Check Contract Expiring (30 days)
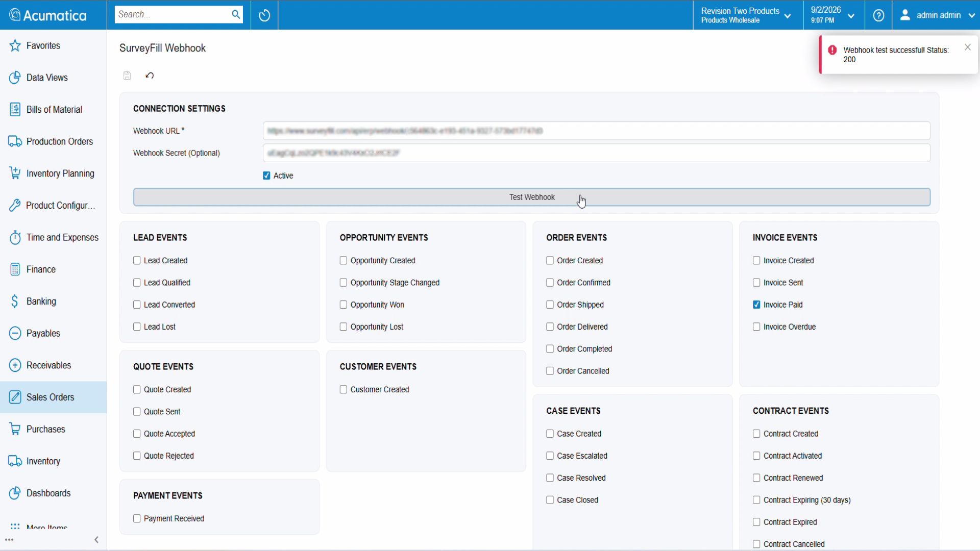 pyautogui.click(x=756, y=500)
